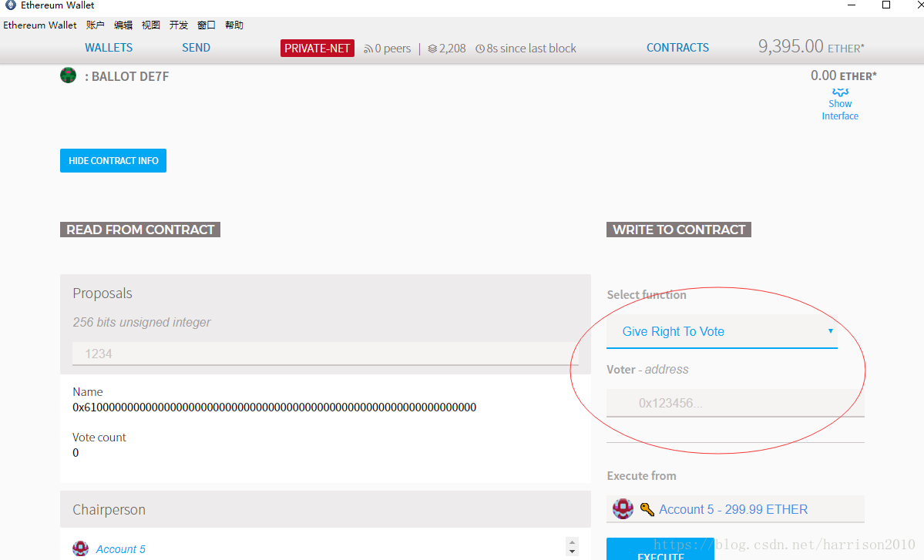The height and width of the screenshot is (560, 924).
Task: Open the SEND tab
Action: click(196, 48)
